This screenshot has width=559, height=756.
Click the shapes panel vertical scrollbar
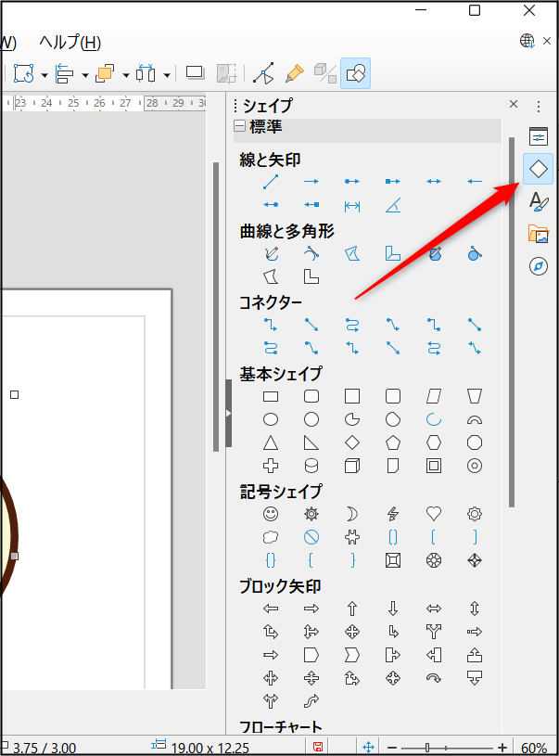coord(512,322)
